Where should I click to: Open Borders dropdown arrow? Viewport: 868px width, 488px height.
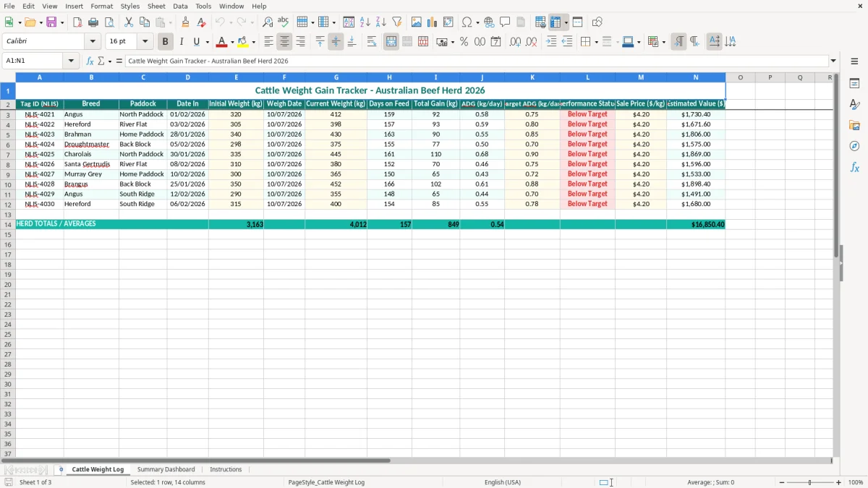click(595, 42)
